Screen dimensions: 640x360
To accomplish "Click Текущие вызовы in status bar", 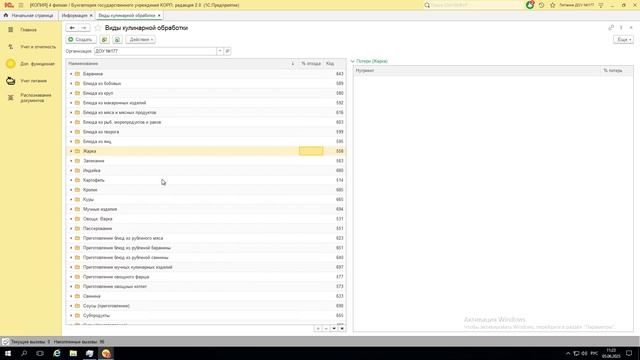I will [x=30, y=342].
